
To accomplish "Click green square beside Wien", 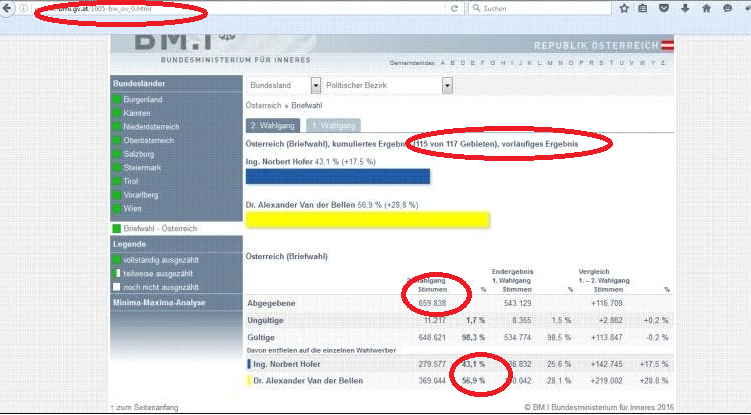I will (x=116, y=208).
